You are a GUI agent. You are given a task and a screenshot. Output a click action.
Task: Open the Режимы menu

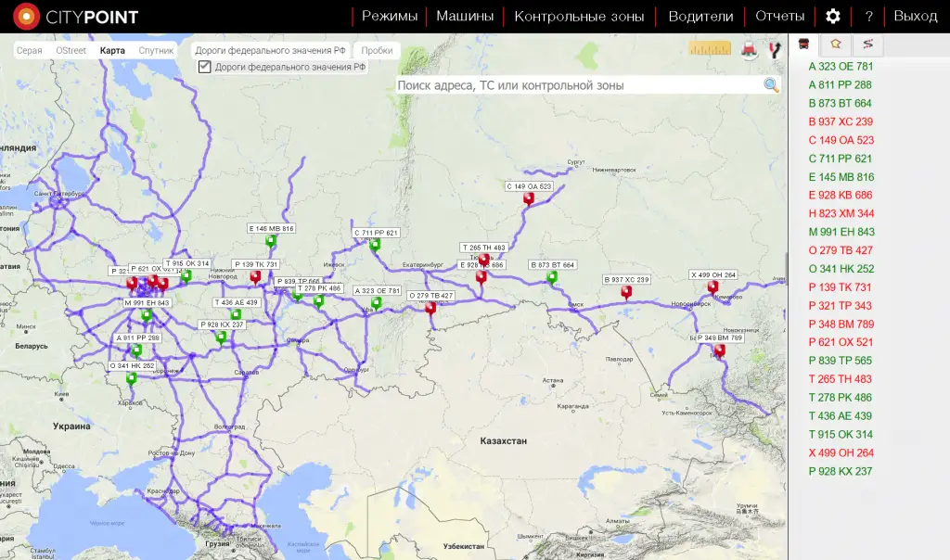[x=390, y=16]
